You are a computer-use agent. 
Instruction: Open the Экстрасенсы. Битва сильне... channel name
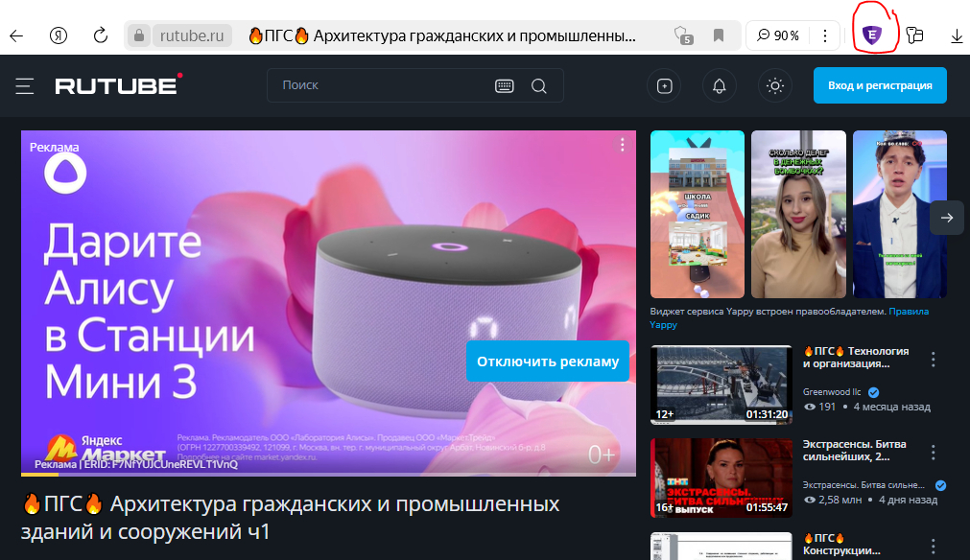[x=864, y=485]
